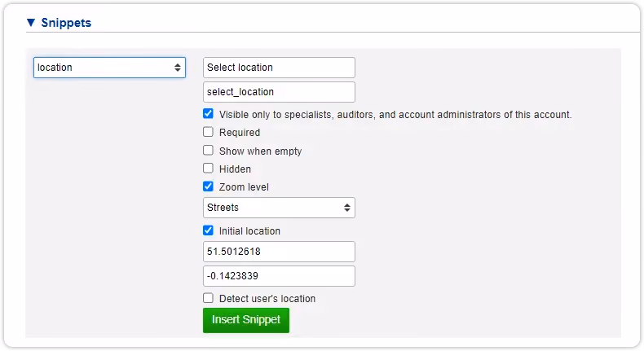The height and width of the screenshot is (351, 644).
Task: Disable the Zoom level checkbox
Action: (208, 186)
